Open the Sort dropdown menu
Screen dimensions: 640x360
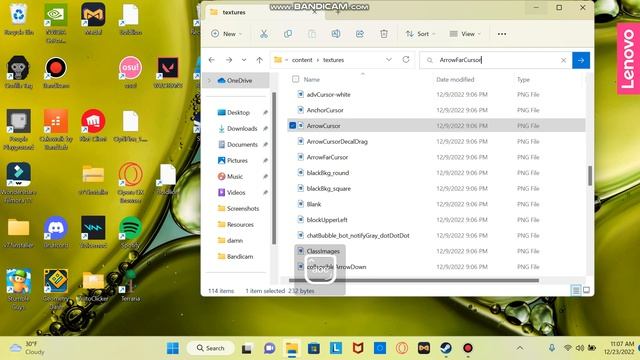click(420, 34)
